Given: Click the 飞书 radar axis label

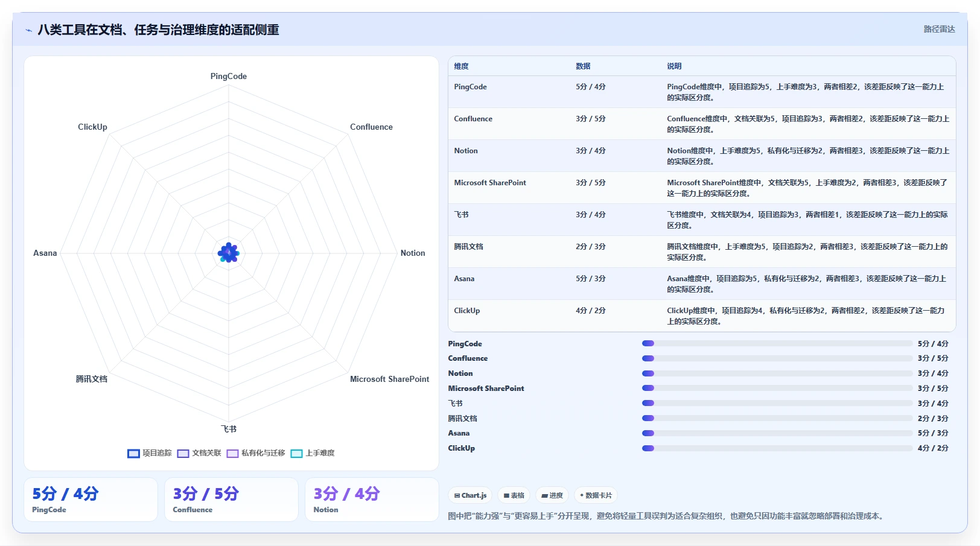Looking at the screenshot, I should pyautogui.click(x=229, y=429).
